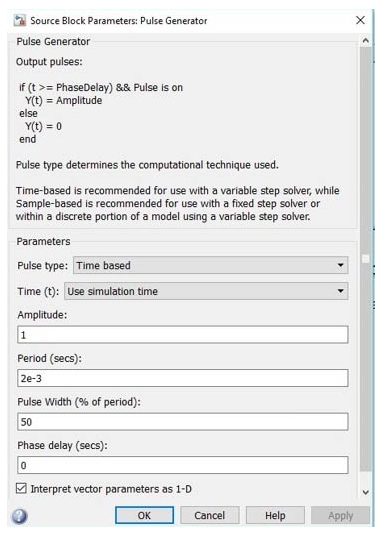Click the Pulse Width input field

pos(182,422)
